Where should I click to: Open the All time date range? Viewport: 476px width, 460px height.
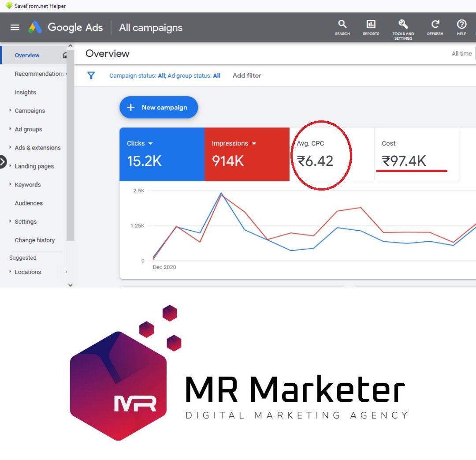pos(461,53)
